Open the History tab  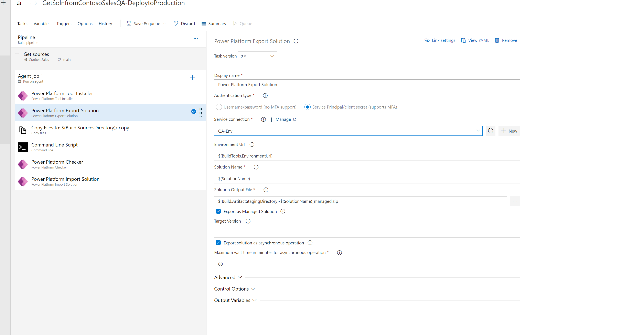pos(105,23)
